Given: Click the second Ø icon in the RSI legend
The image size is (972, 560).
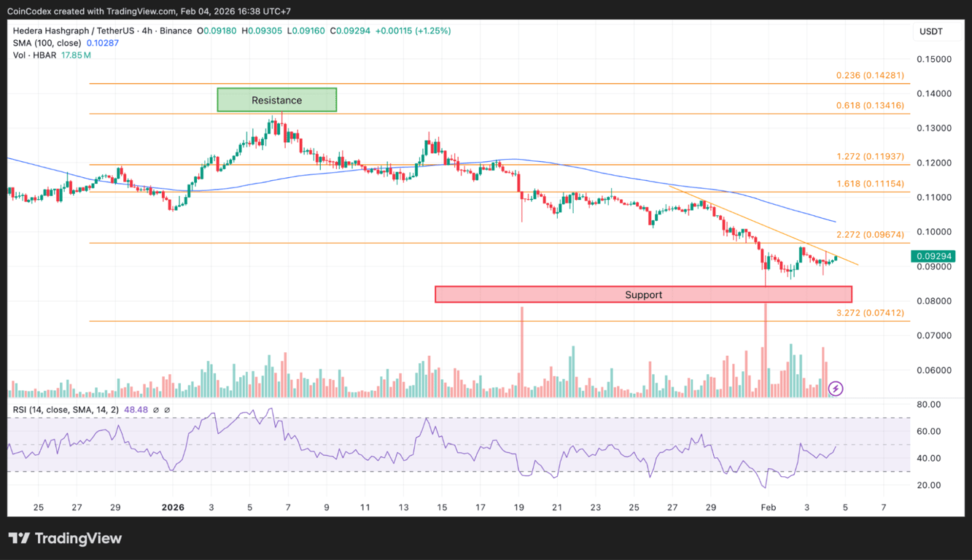Looking at the screenshot, I should click(x=168, y=410).
